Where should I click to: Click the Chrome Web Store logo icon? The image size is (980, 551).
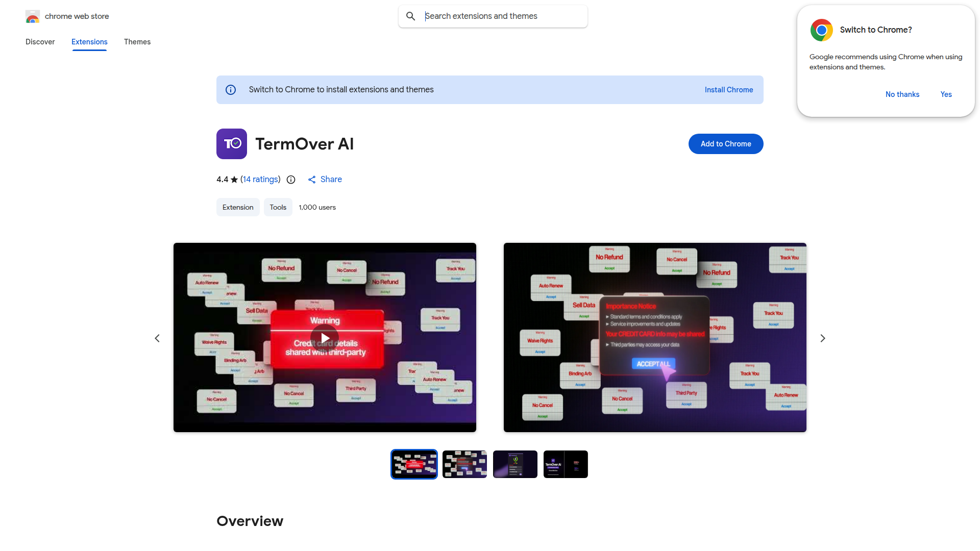(33, 16)
